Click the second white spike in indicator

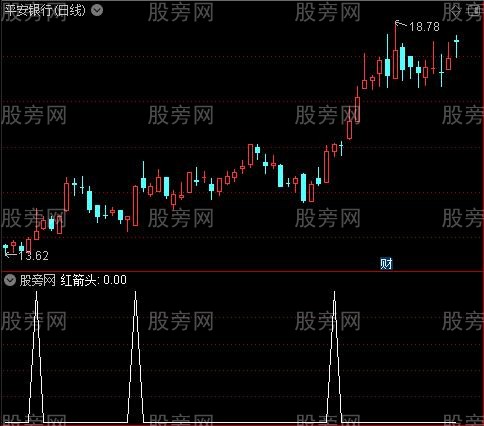tap(135, 357)
